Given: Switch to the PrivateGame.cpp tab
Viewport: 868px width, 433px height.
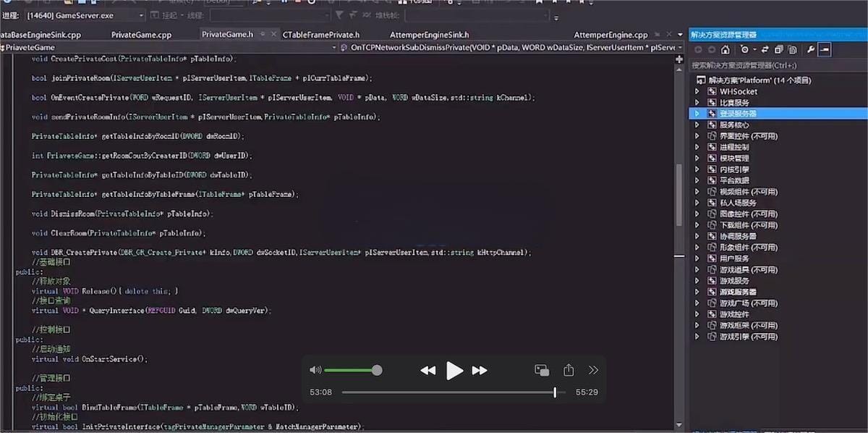Looking at the screenshot, I should 141,34.
